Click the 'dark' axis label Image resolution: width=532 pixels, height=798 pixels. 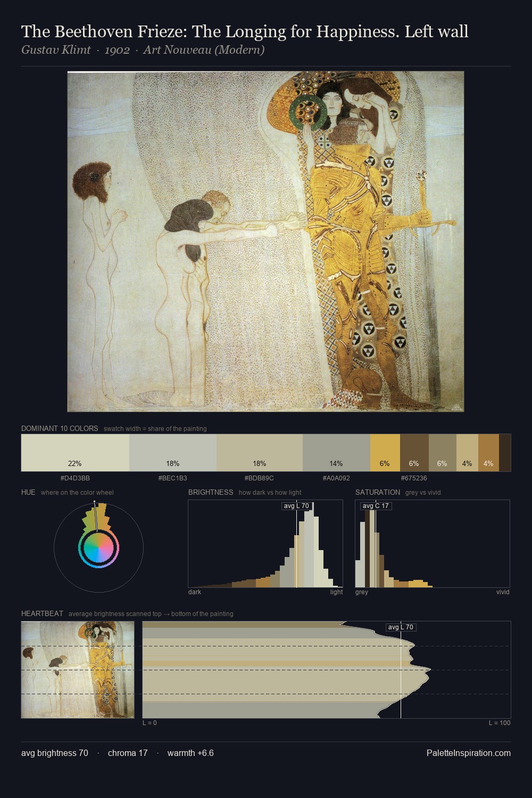[195, 592]
